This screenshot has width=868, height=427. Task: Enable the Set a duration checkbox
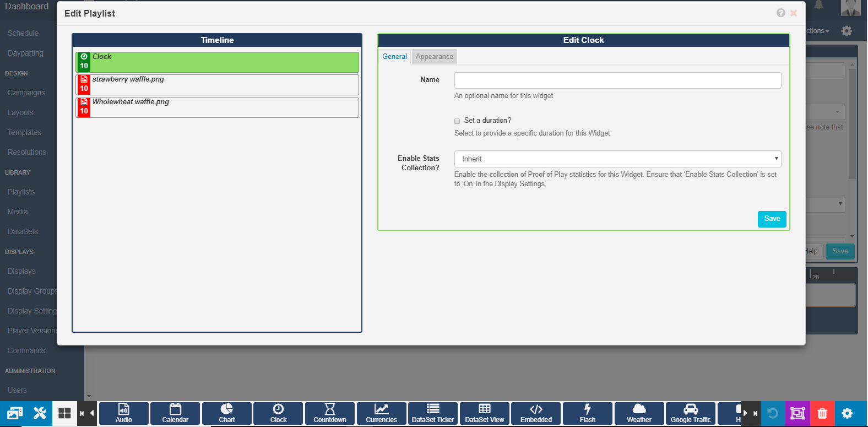457,121
